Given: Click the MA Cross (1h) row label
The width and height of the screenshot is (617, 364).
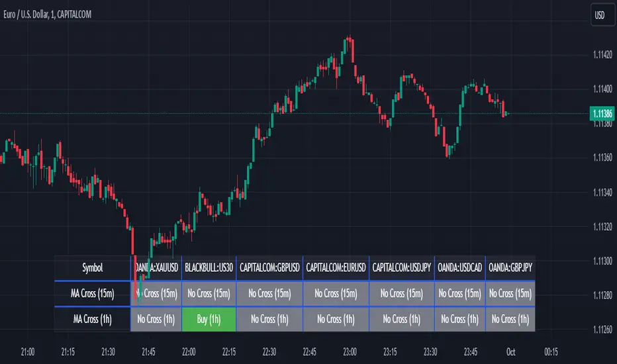Looking at the screenshot, I should point(93,319).
